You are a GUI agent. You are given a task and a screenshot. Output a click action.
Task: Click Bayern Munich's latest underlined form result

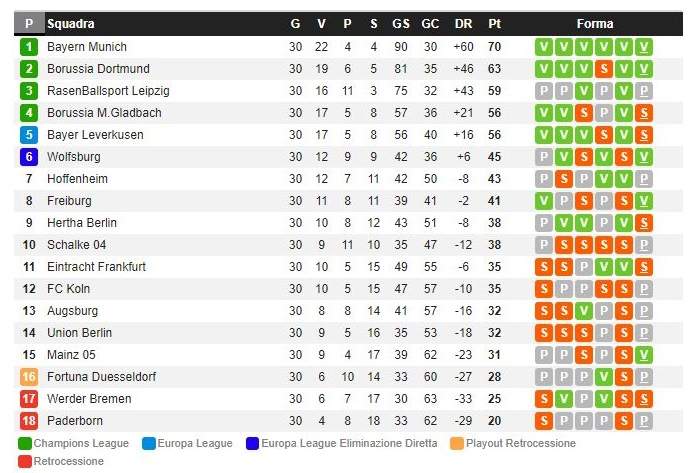coord(644,47)
